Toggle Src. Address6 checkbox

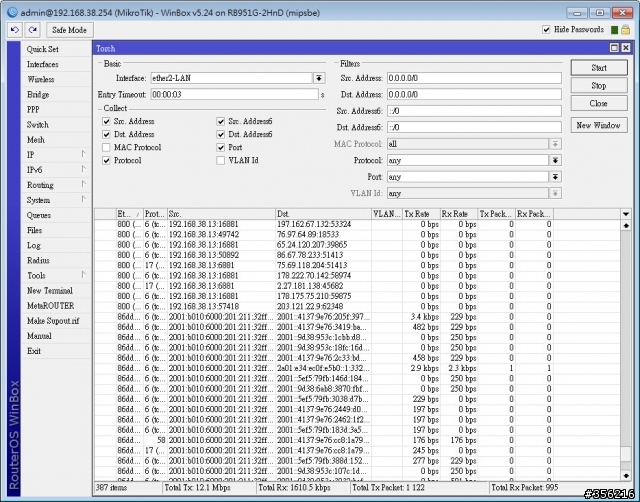221,121
